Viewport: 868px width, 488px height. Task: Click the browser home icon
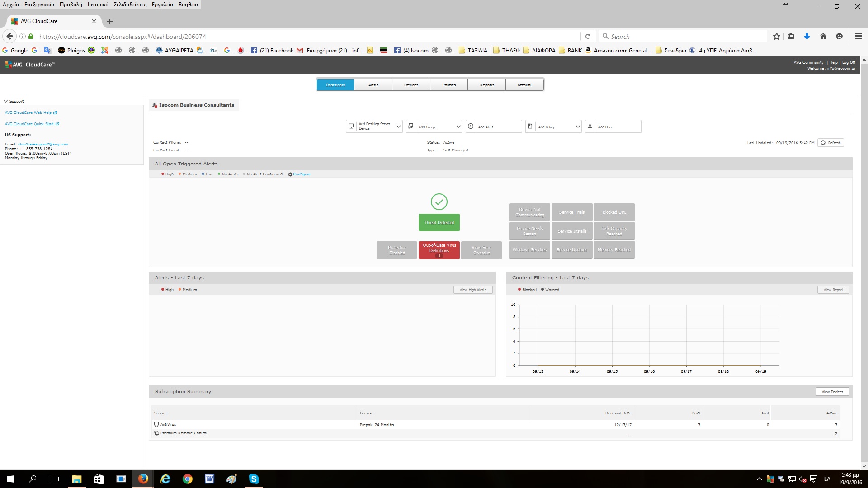coord(823,37)
